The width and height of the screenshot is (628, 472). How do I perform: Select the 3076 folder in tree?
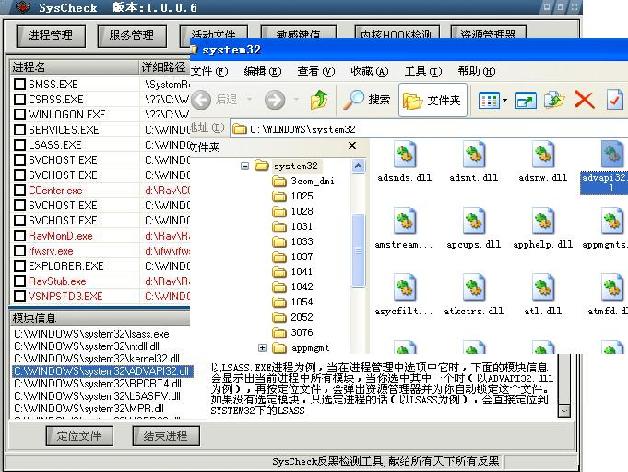[292, 333]
